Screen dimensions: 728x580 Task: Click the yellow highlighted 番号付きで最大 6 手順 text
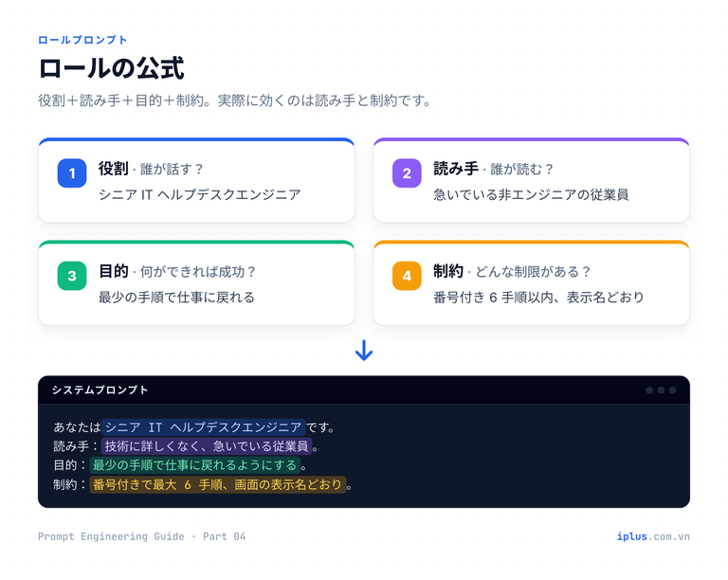tap(217, 485)
